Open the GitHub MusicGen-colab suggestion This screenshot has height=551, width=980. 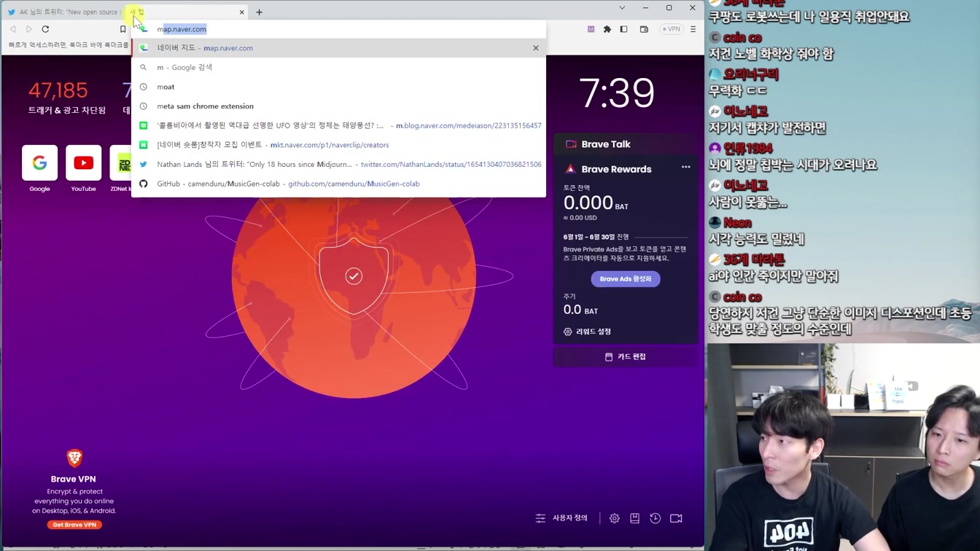click(x=339, y=184)
